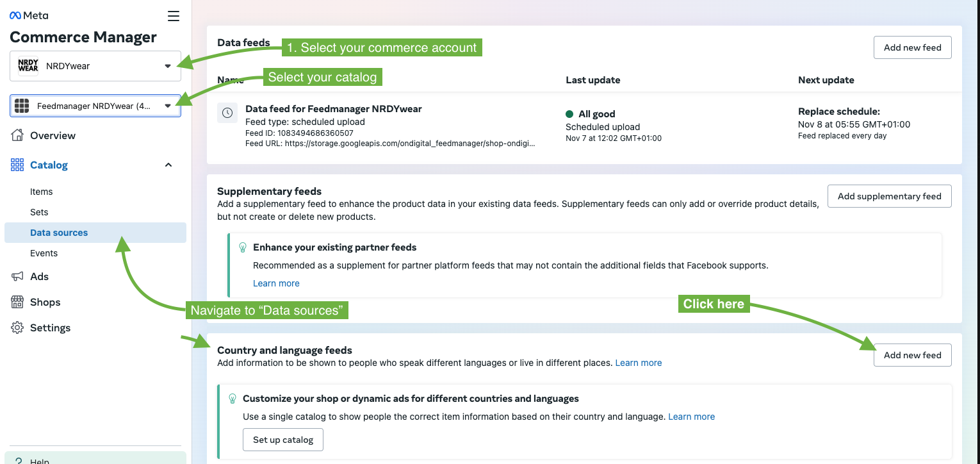Click the lightbulb icon beside partner feeds tip
Viewport: 980px width, 464px height.
[242, 247]
